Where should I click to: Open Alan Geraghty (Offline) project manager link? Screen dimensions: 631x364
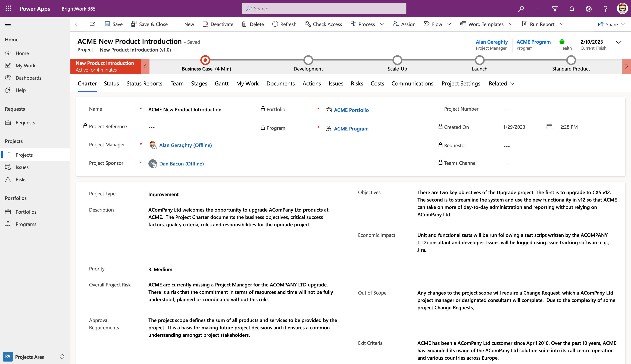tap(185, 145)
